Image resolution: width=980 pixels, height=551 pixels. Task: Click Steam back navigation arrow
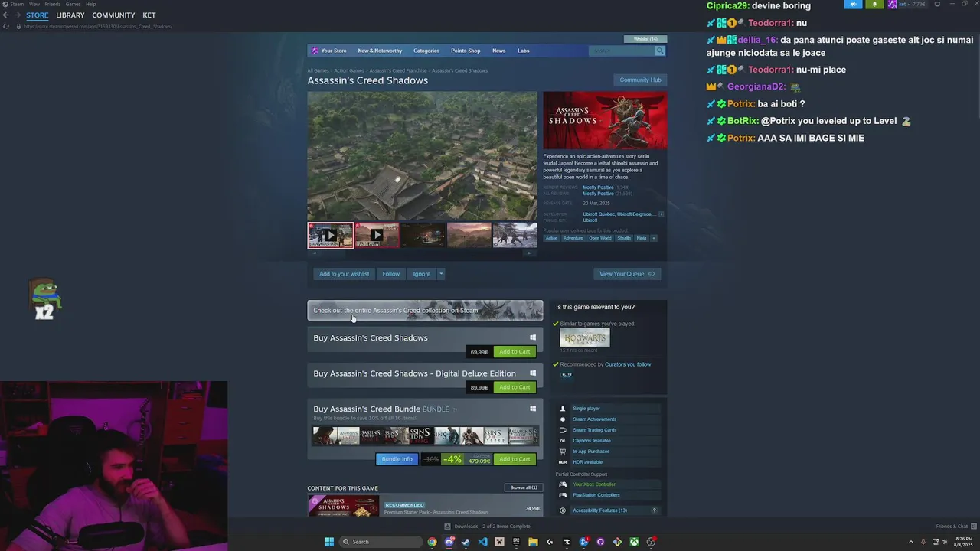[x=6, y=15]
